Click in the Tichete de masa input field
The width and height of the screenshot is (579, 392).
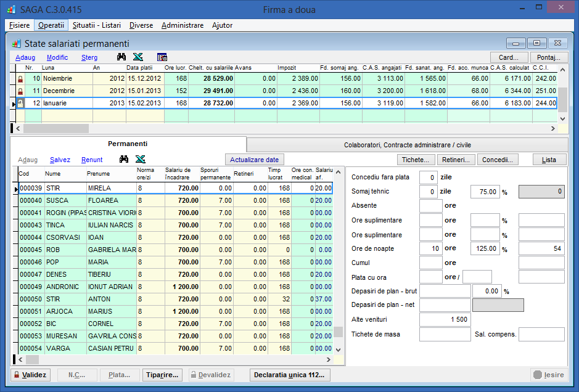[x=445, y=334]
